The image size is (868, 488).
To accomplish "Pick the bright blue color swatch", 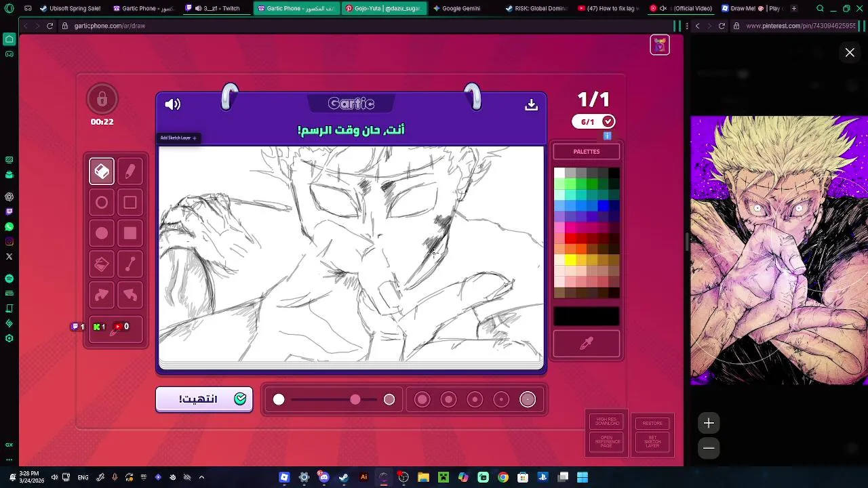I will pos(603,205).
